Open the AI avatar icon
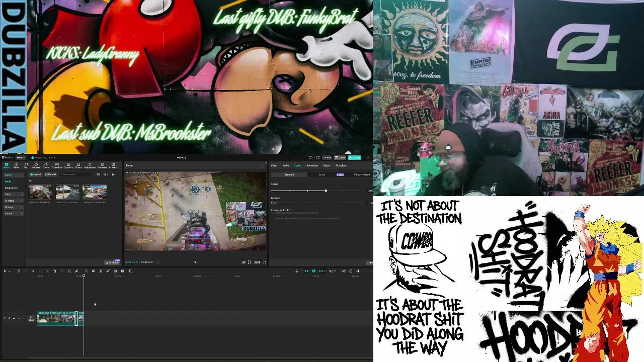The height and width of the screenshot is (362, 644). click(113, 166)
